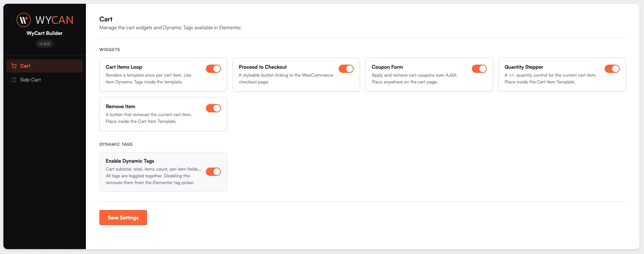Image resolution: width=644 pixels, height=254 pixels.
Task: Click the 'A +/- quantity control' description
Action: [x=550, y=79]
